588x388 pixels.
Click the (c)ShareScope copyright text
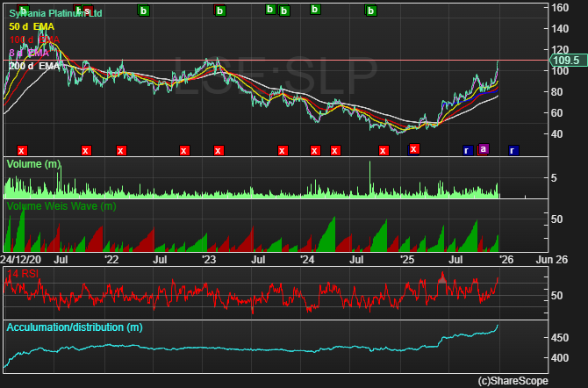click(512, 381)
